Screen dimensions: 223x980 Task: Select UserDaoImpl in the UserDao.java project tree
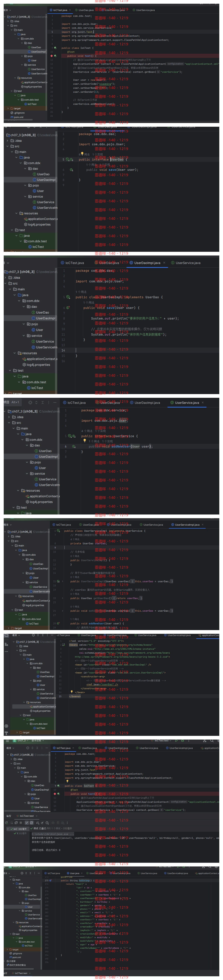pos(44,180)
